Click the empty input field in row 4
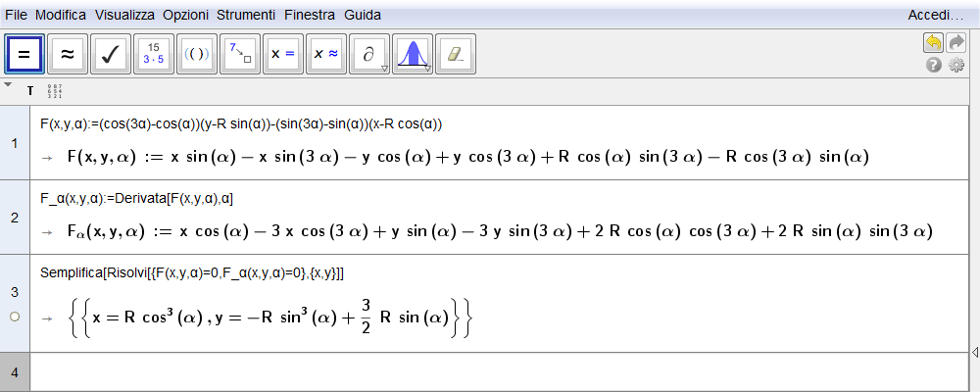The height and width of the screenshot is (392, 980). (490, 372)
